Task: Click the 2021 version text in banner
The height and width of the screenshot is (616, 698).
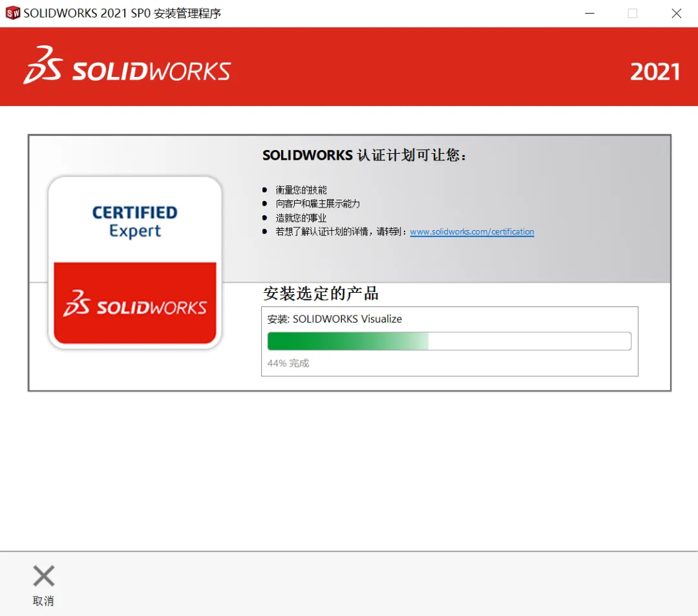Action: 655,72
